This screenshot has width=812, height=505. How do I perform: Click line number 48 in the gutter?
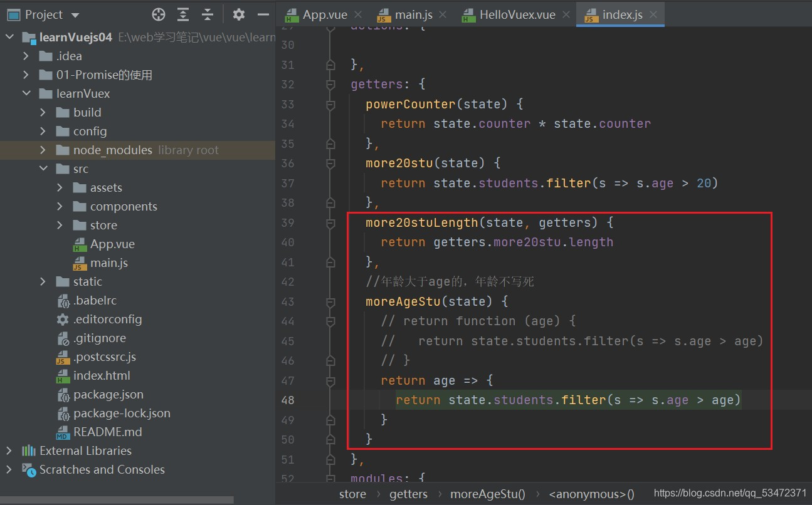(x=288, y=400)
